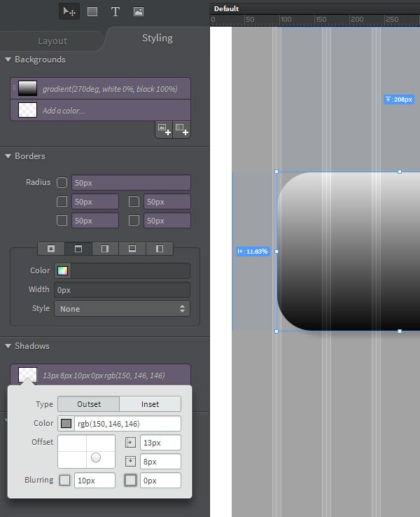420x517 pixels.
Task: Toggle the top-left radius checkbox
Action: click(62, 202)
